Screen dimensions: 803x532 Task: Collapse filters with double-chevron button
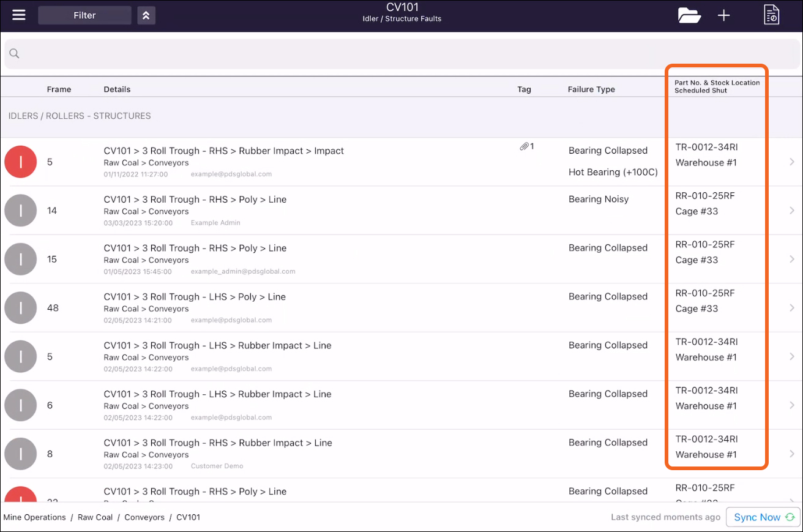(146, 15)
